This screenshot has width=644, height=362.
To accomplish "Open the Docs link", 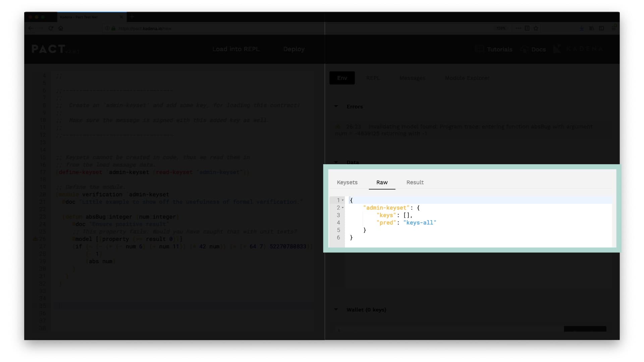I will tap(538, 49).
